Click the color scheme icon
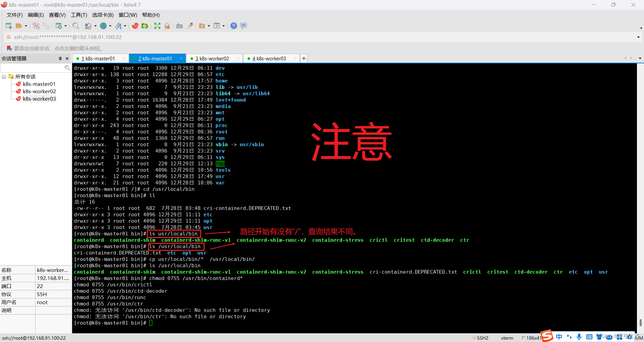 click(x=89, y=26)
